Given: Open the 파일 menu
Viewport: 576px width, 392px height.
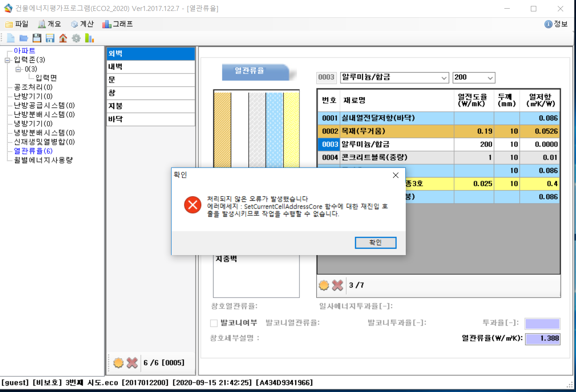Looking at the screenshot, I should click(17, 24).
